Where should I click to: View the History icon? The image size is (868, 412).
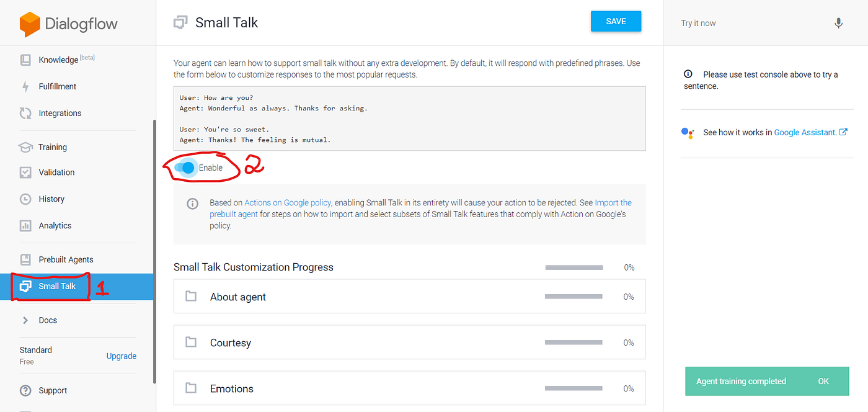tap(25, 199)
